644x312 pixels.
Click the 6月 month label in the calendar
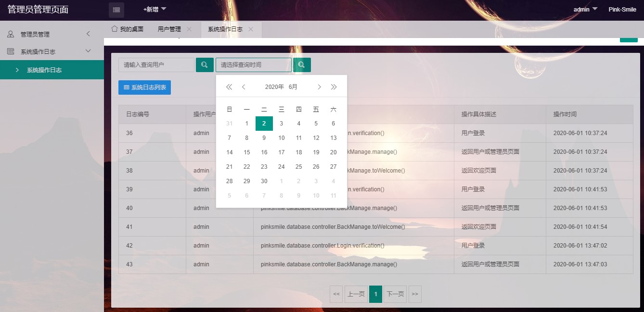point(293,87)
